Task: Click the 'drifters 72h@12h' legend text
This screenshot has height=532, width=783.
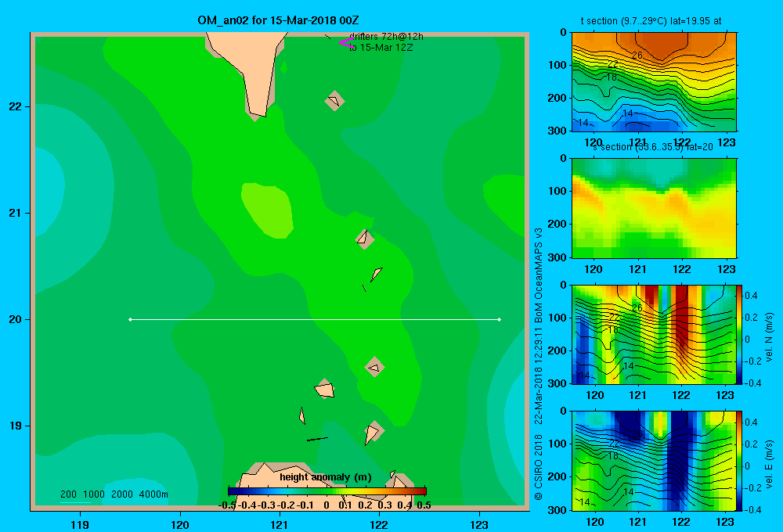Action: pyautogui.click(x=386, y=37)
